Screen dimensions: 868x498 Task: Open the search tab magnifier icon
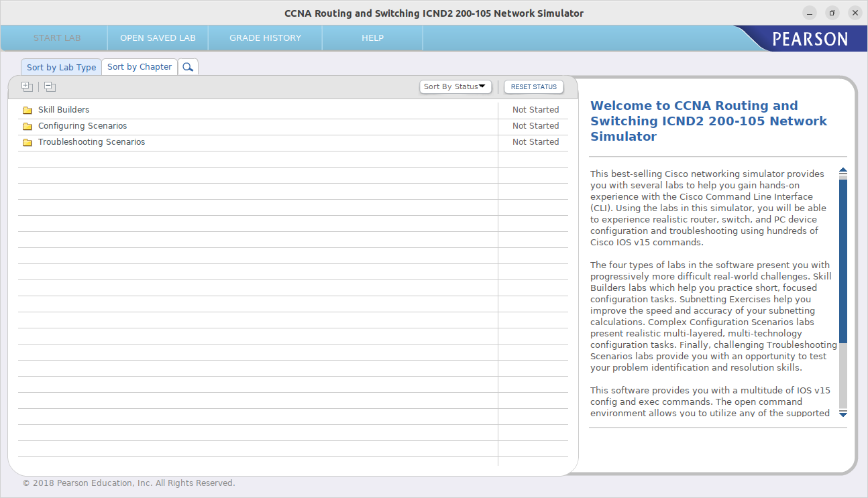pos(188,67)
